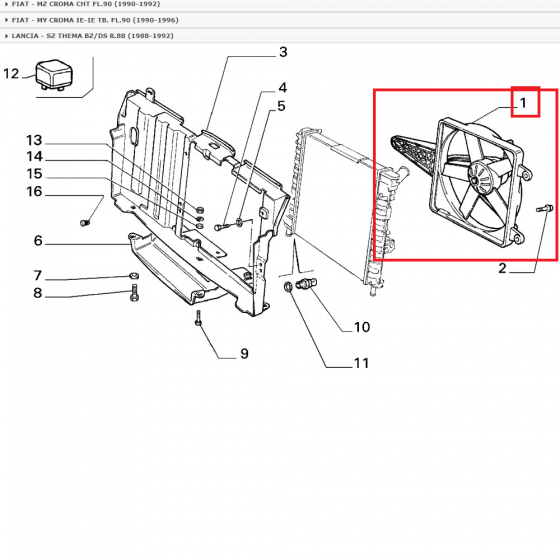Select part number 5 label in diagram
This screenshot has height=560, width=560.
[x=281, y=106]
